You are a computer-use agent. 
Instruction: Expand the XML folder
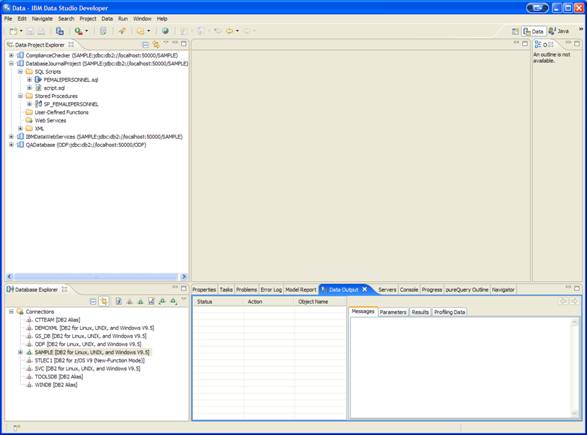(x=20, y=128)
